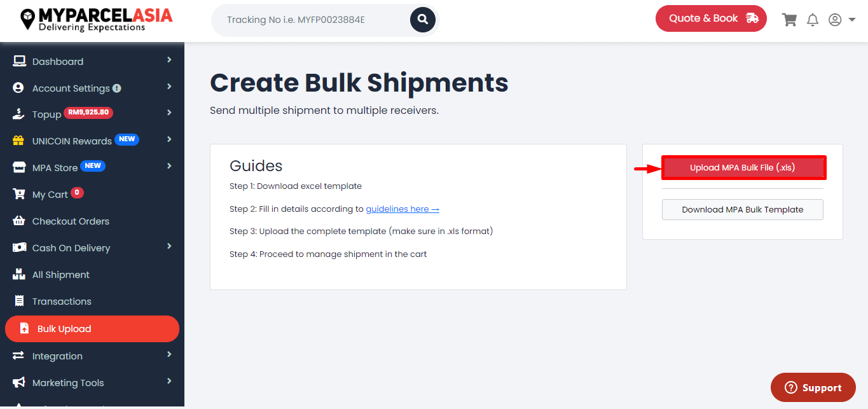Open the notifications bell
Image resolution: width=868 pixels, height=409 pixels.
pos(812,20)
